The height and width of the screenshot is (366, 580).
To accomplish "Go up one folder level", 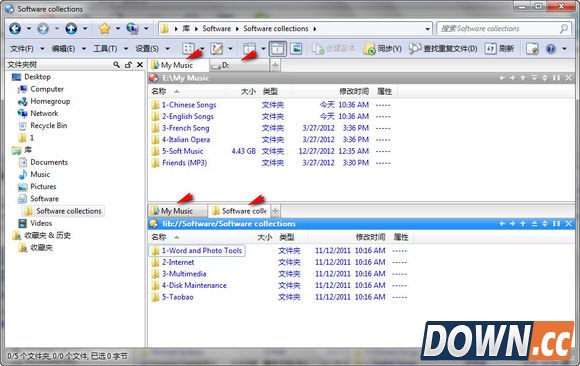I will coord(71,28).
